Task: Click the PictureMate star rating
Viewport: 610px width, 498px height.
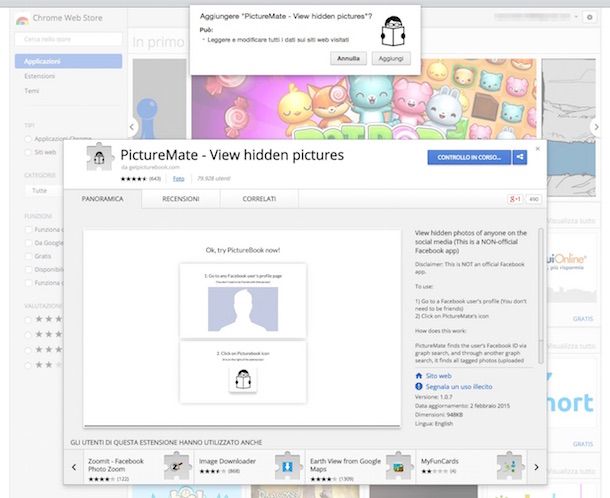Action: coord(134,179)
